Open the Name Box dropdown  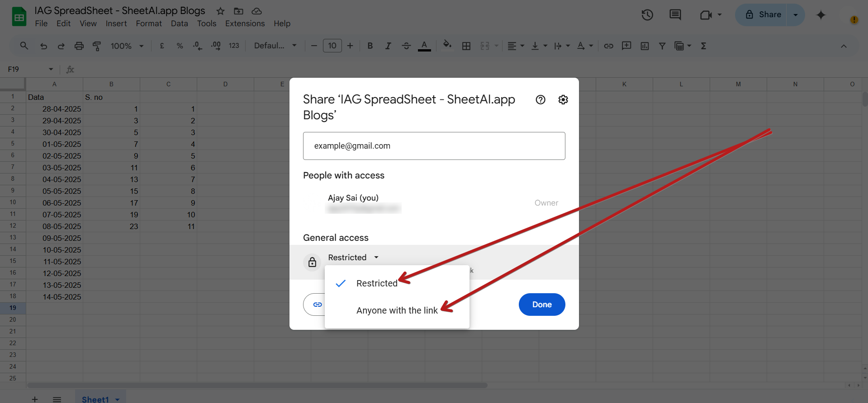tap(51, 69)
